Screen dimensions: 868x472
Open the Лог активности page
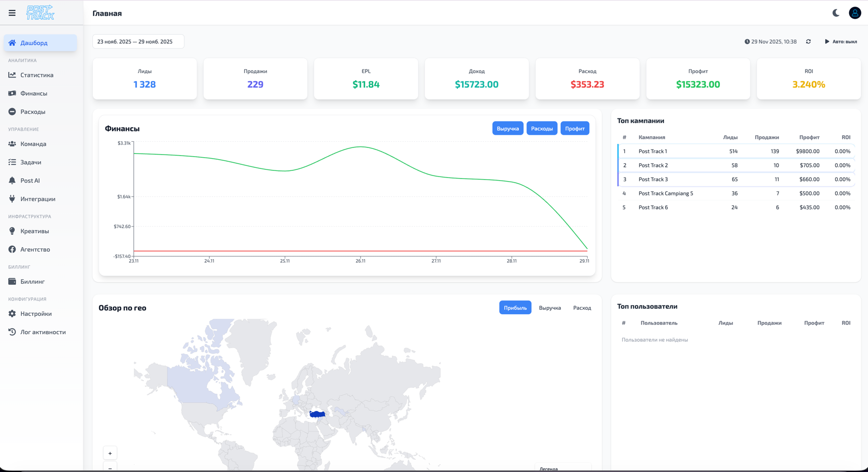click(x=43, y=332)
